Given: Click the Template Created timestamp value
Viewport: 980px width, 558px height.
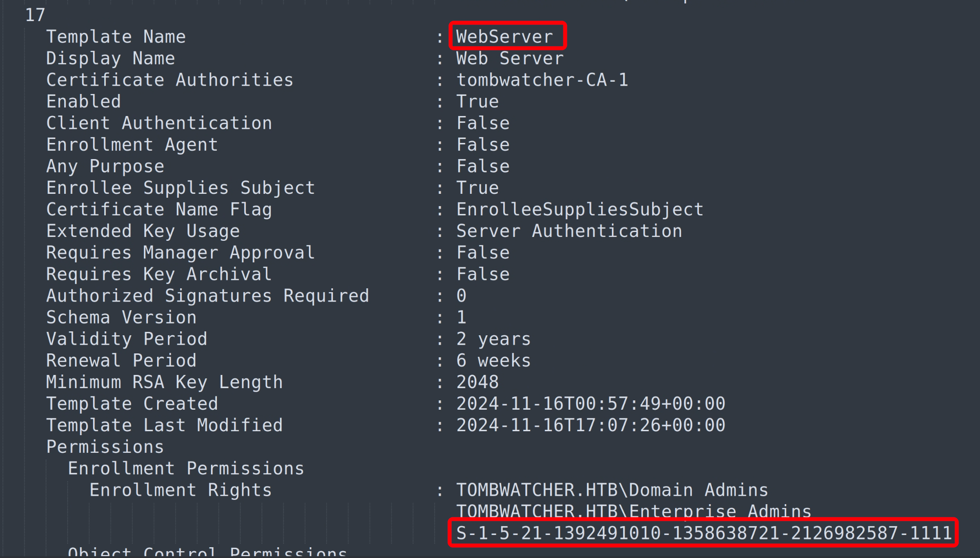Looking at the screenshot, I should tap(590, 404).
